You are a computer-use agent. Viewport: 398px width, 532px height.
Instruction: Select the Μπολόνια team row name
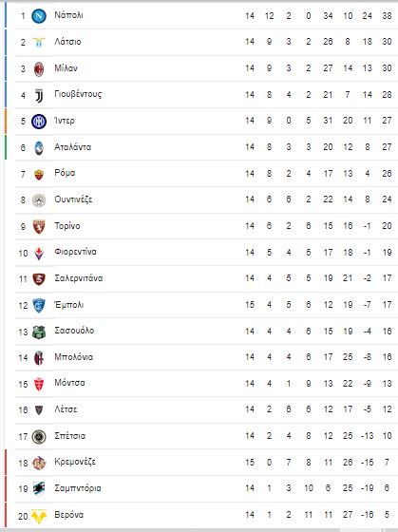(74, 357)
